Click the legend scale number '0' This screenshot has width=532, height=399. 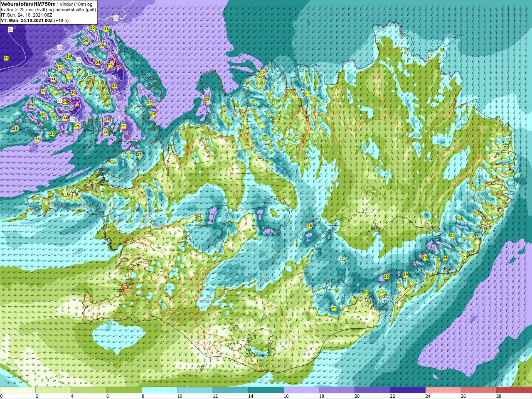click(x=1, y=396)
